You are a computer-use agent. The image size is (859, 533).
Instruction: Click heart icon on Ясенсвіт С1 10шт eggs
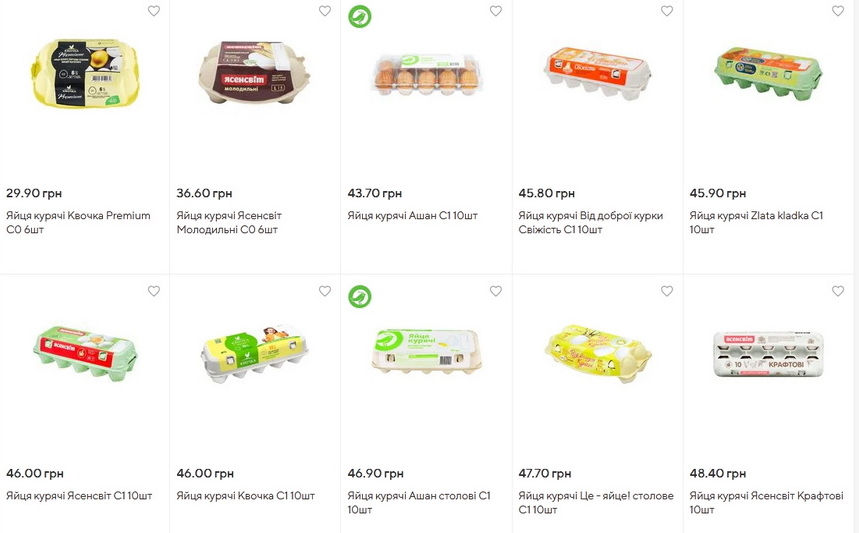(x=153, y=291)
